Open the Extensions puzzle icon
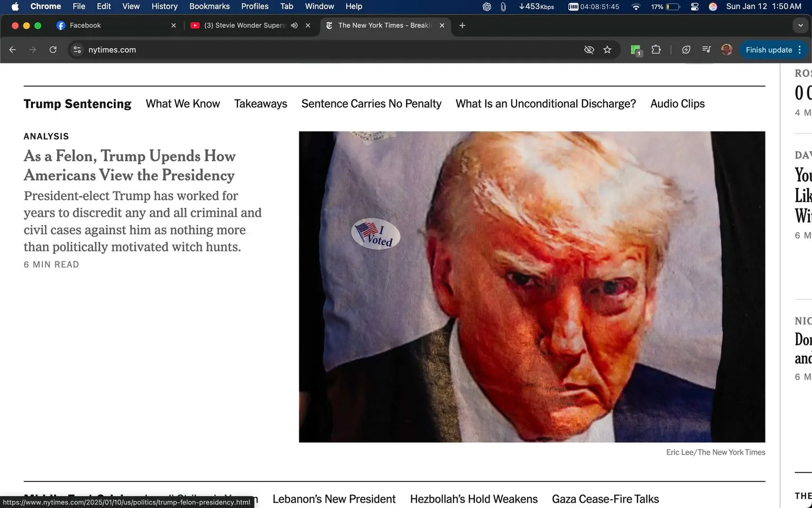 pyautogui.click(x=656, y=50)
